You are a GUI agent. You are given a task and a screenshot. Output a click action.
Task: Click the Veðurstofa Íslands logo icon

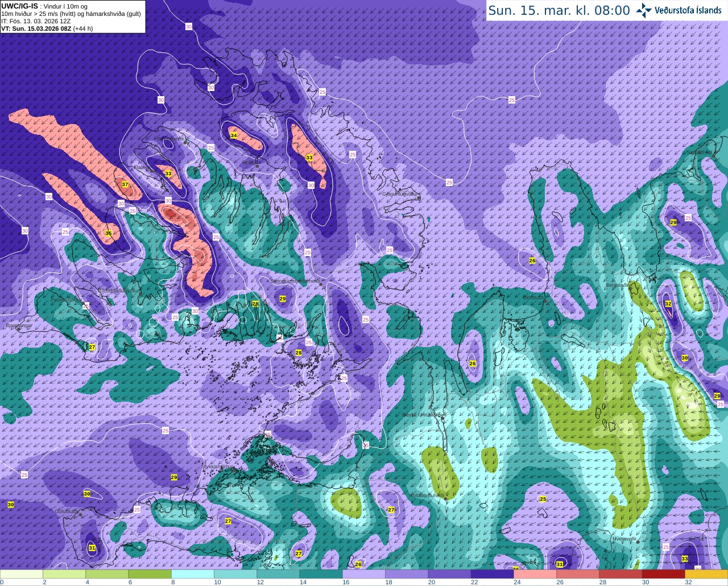click(x=644, y=10)
